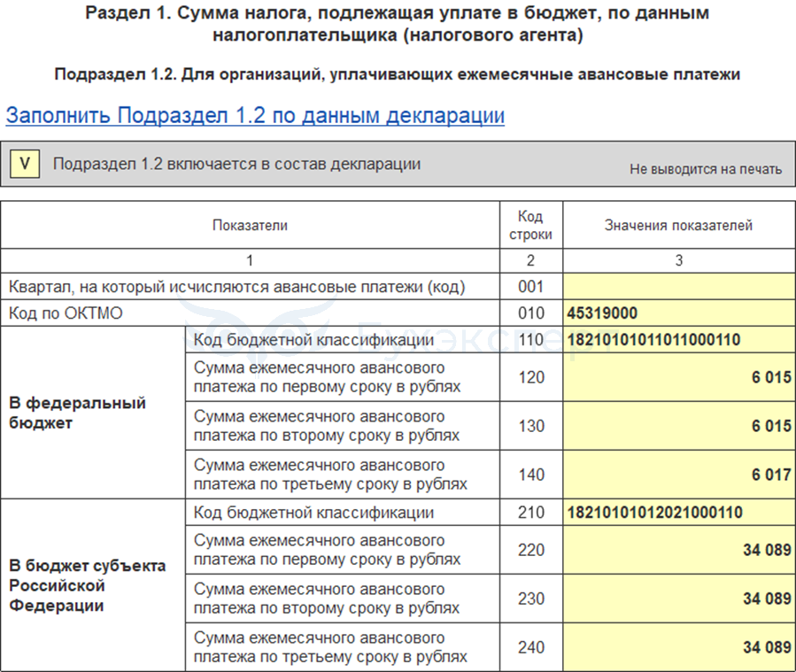Select value 6 017 in row 140
796x672 pixels.
click(771, 475)
